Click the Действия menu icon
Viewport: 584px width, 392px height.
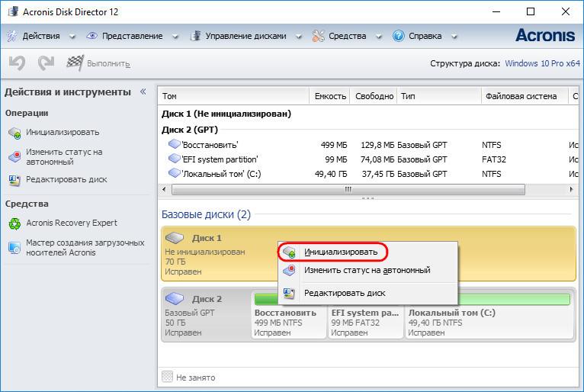[12, 36]
